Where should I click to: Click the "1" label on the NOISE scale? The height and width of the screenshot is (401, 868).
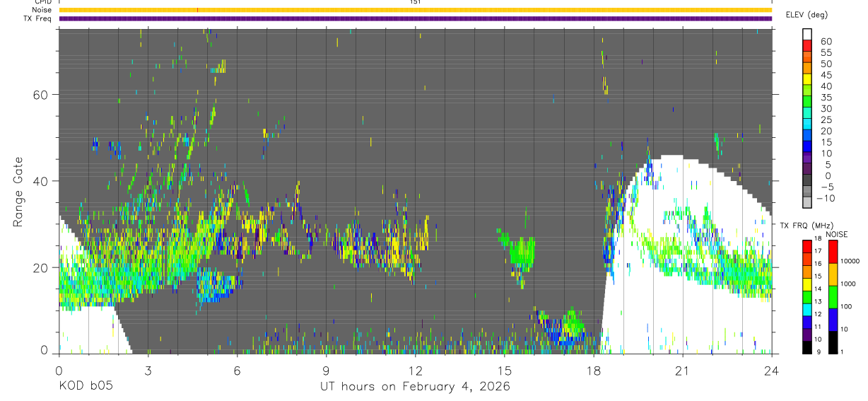pos(842,352)
